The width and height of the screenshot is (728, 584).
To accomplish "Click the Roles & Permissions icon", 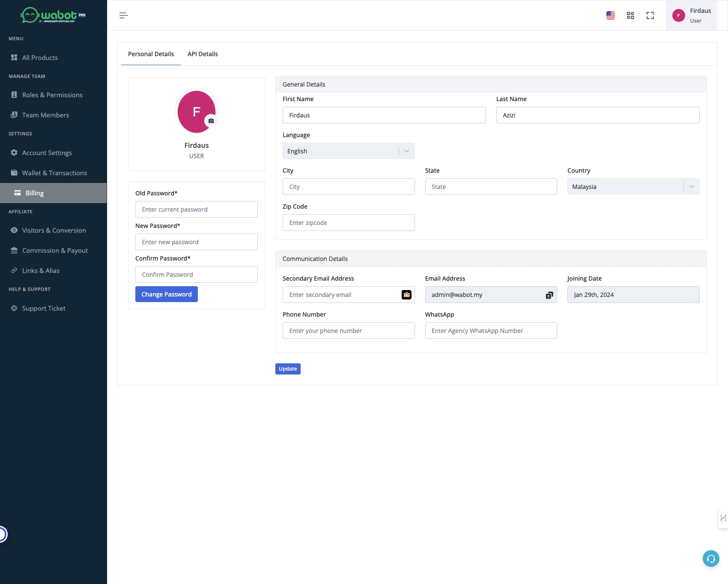I will 14,95.
